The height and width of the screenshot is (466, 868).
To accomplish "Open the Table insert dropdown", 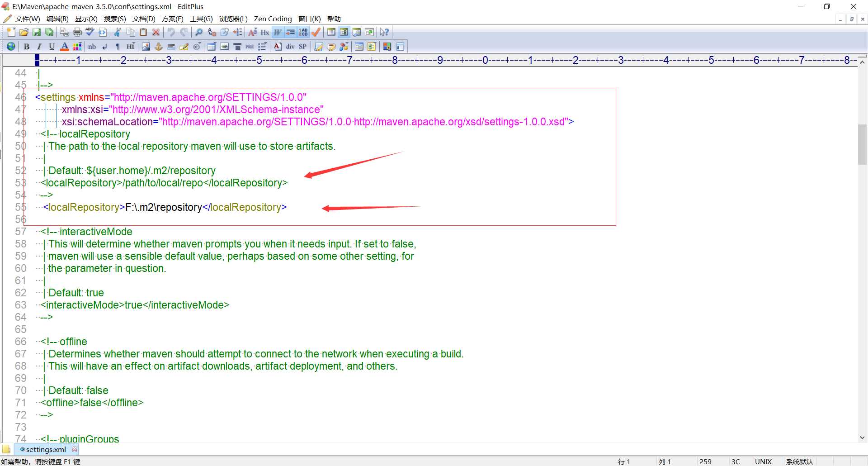I will 212,46.
